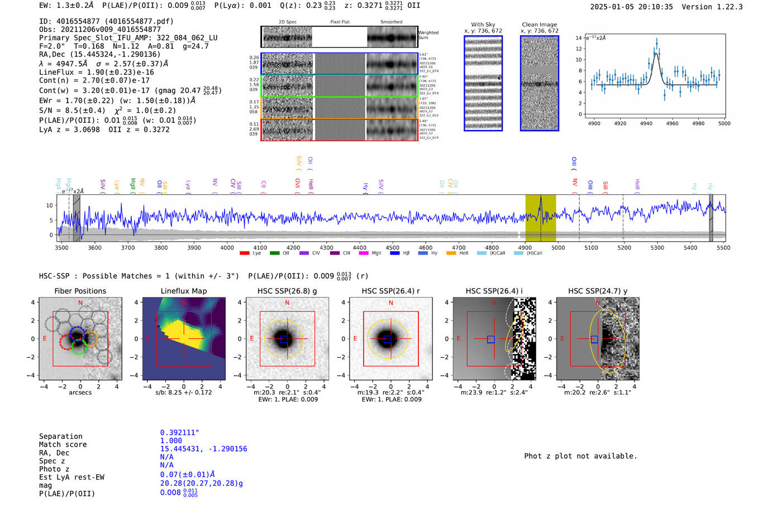
Task: Click the EW: 1.3±0.2Å header text
Action: pos(66,5)
